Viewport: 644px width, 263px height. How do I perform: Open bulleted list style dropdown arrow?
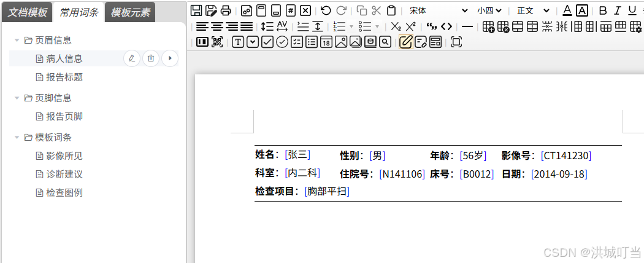tap(377, 27)
